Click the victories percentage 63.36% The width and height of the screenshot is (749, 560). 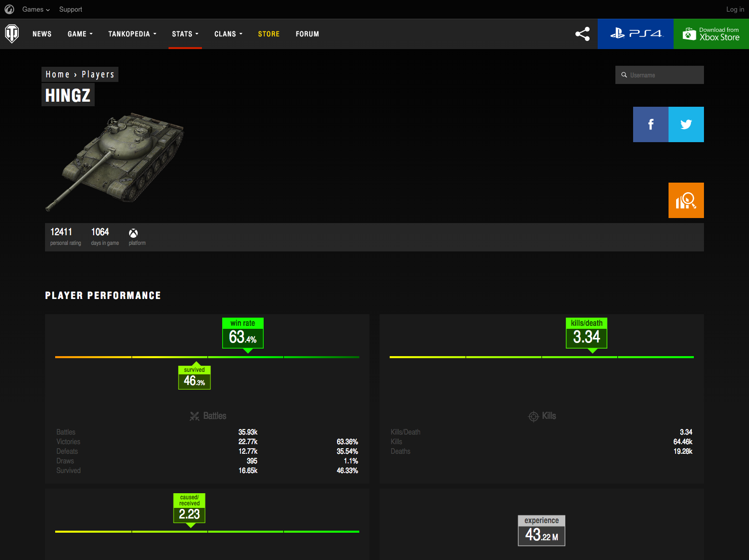(x=347, y=442)
